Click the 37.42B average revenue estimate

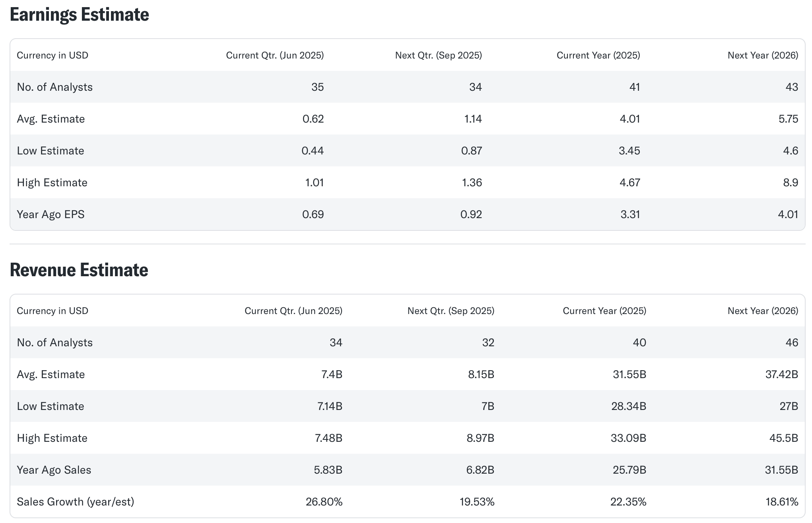point(781,375)
